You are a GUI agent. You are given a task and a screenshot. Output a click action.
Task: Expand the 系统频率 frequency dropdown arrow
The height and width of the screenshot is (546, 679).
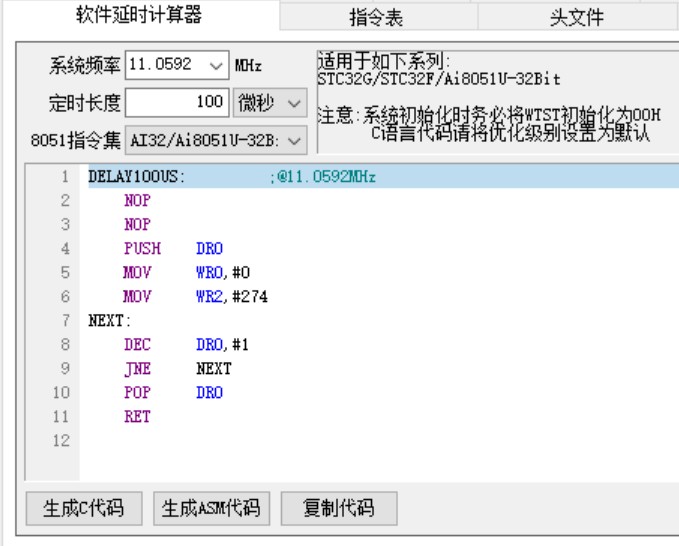coord(218,66)
